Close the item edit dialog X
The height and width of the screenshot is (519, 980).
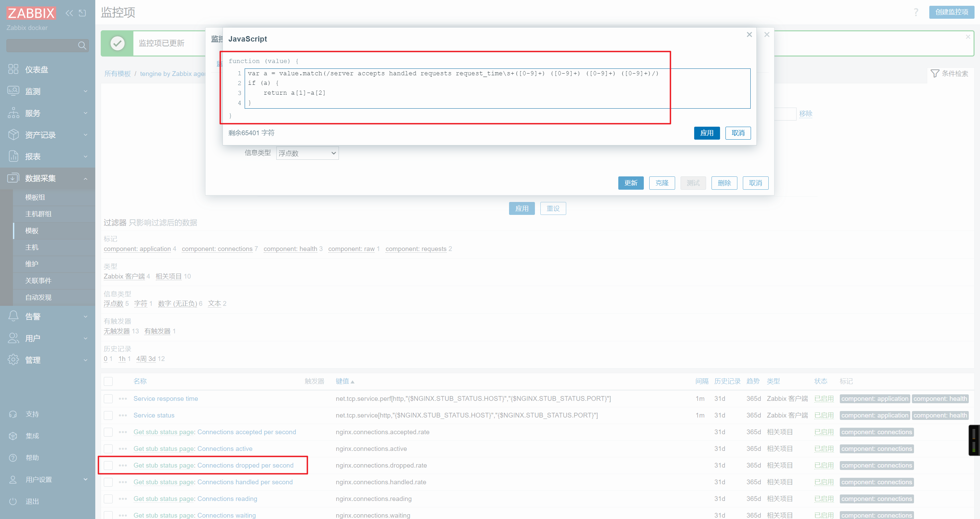coord(767,35)
